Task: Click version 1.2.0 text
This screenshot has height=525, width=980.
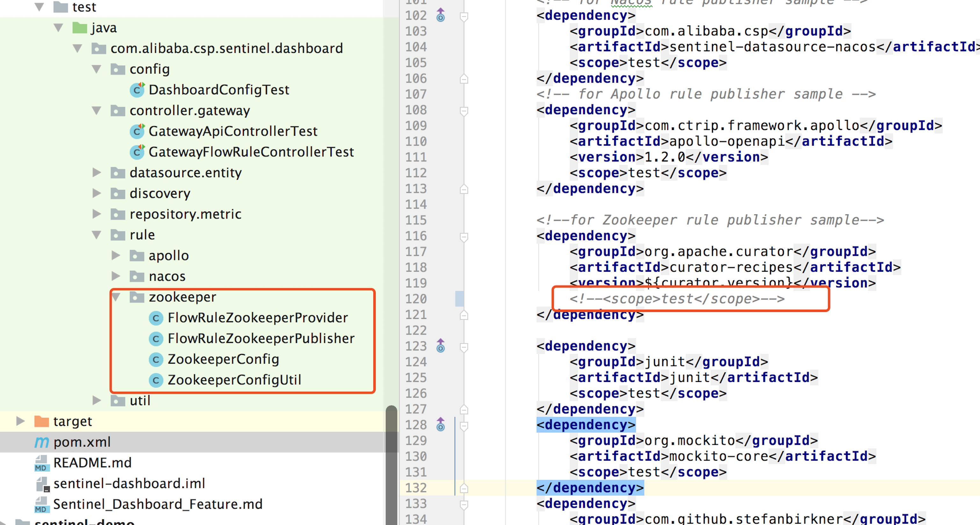Action: pyautogui.click(x=665, y=157)
